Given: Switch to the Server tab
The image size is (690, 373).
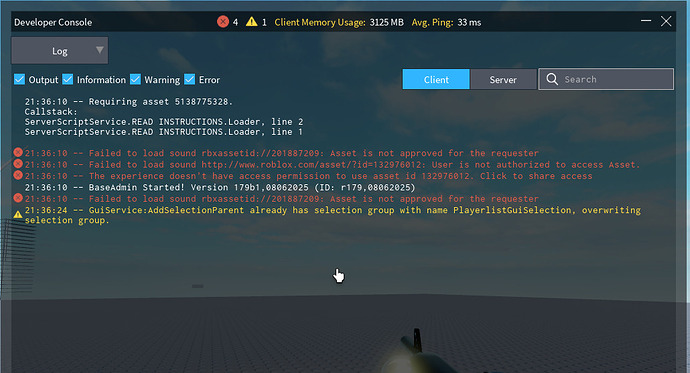Looking at the screenshot, I should [x=503, y=79].
